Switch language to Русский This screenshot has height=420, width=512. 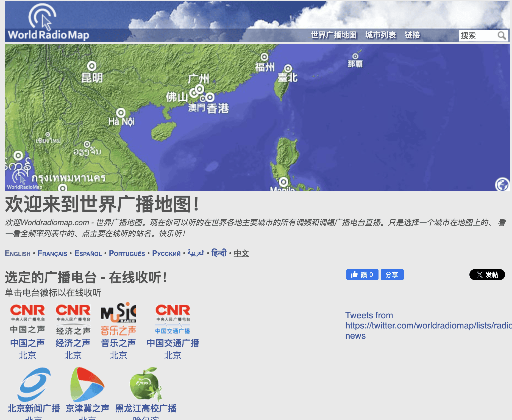166,253
